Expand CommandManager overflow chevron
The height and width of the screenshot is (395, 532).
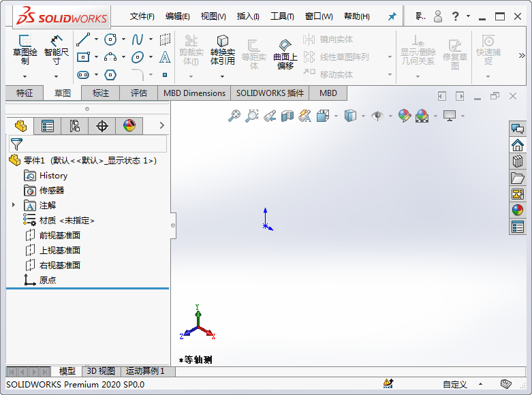522,55
